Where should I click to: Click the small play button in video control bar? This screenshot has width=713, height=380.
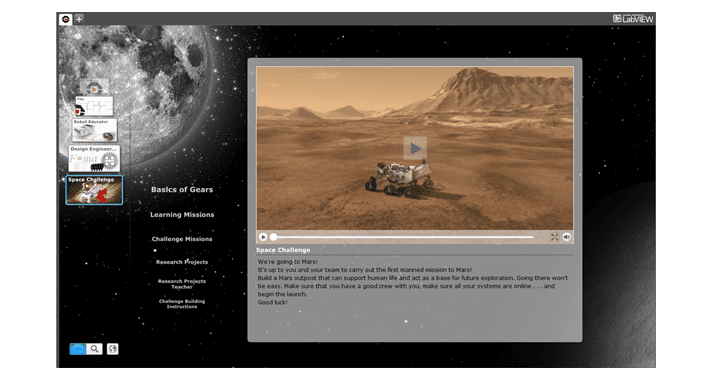[x=263, y=237]
